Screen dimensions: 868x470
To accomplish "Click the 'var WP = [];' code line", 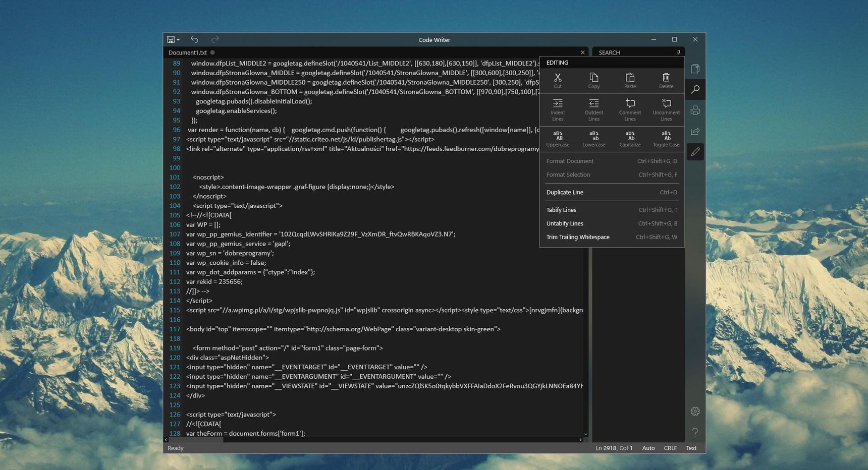I will pos(203,225).
